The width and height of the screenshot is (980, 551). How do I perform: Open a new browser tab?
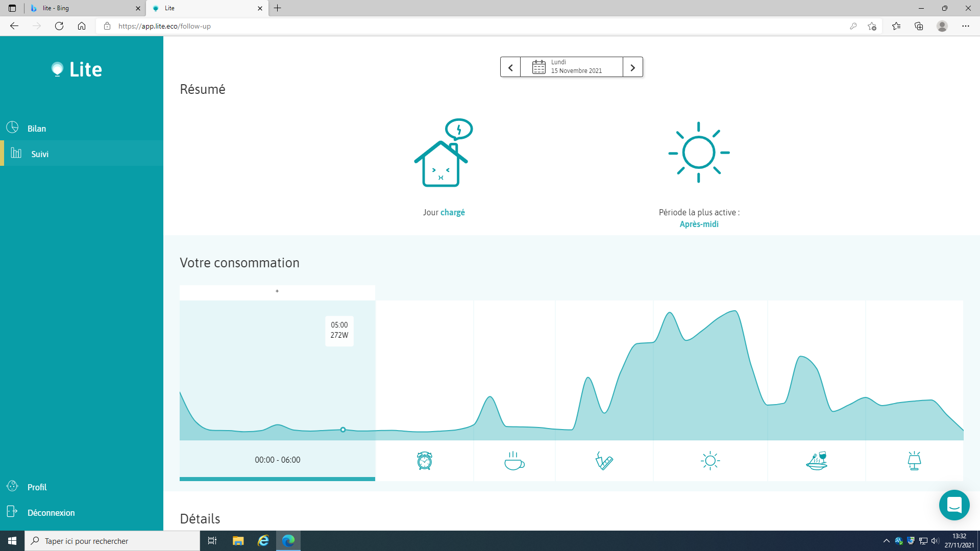tap(278, 8)
